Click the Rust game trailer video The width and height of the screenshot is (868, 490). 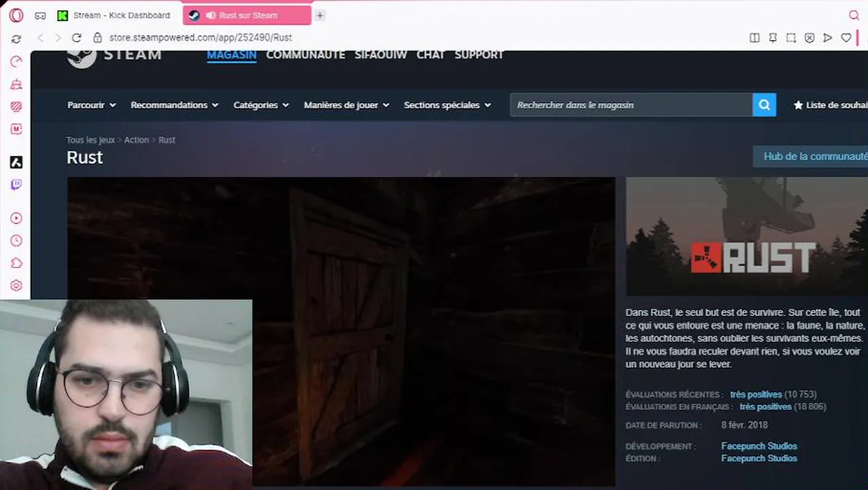point(341,331)
